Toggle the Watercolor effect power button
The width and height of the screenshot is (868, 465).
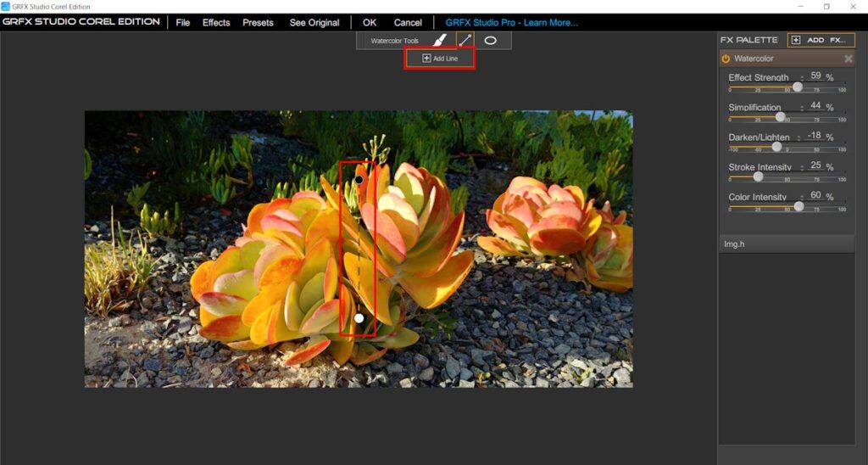pos(726,59)
